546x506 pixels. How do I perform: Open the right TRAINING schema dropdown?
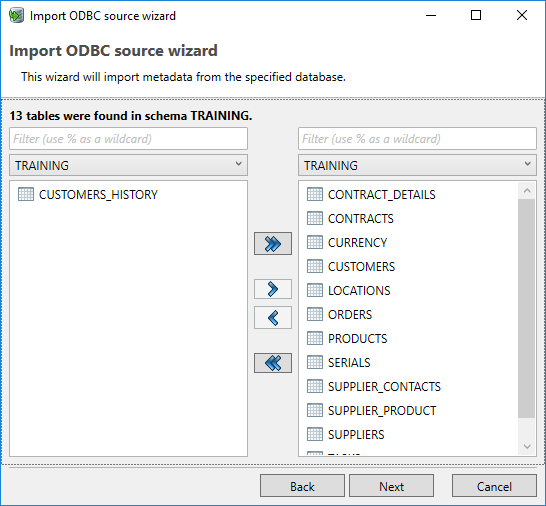[x=417, y=165]
